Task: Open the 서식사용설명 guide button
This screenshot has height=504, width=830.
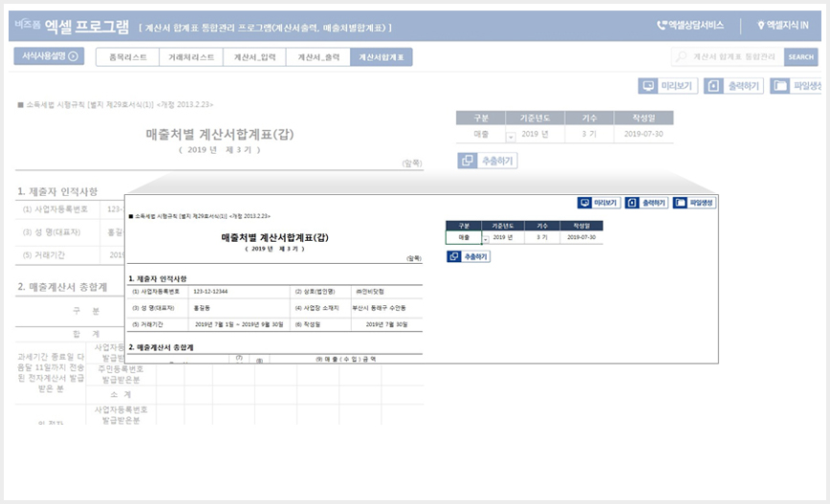Action: click(x=49, y=55)
